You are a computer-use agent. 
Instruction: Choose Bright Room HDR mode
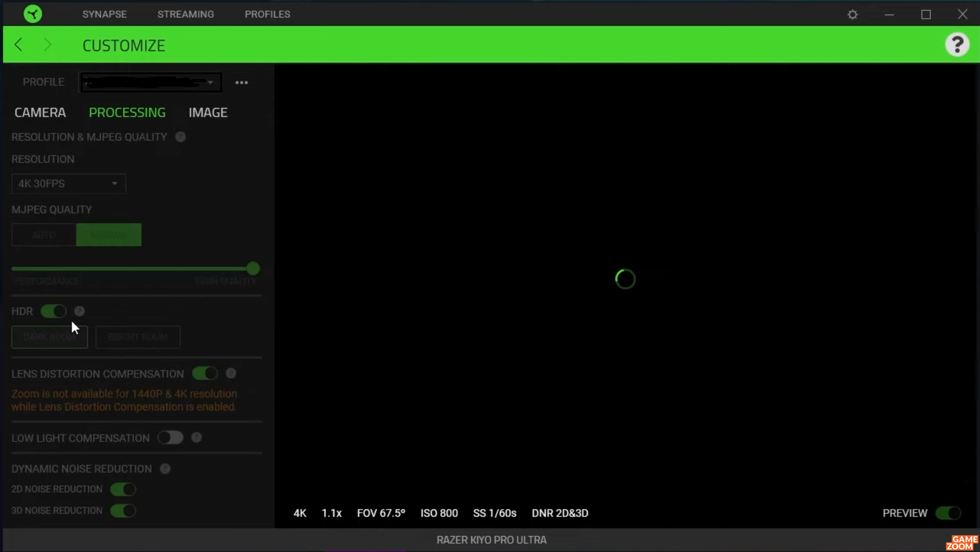138,337
